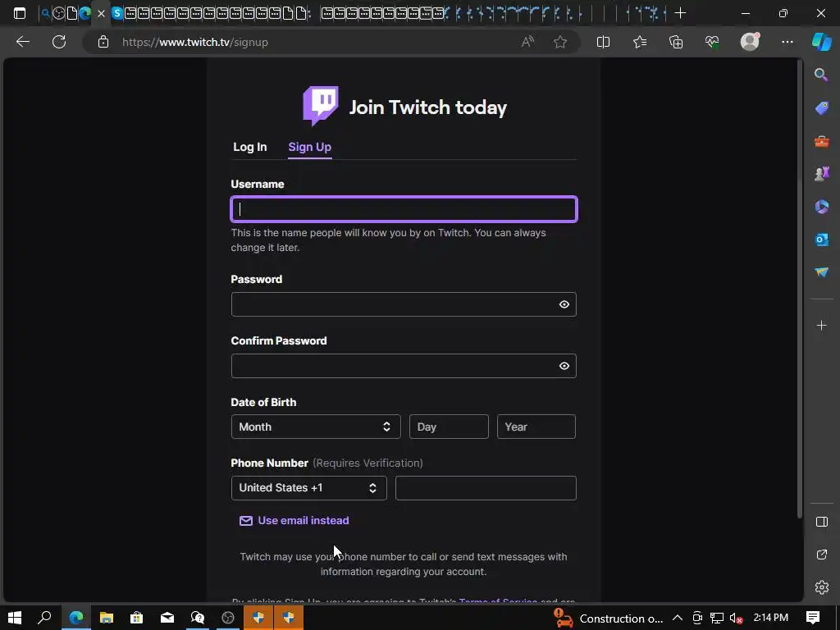Click into the Confirm Password field

coord(404,366)
